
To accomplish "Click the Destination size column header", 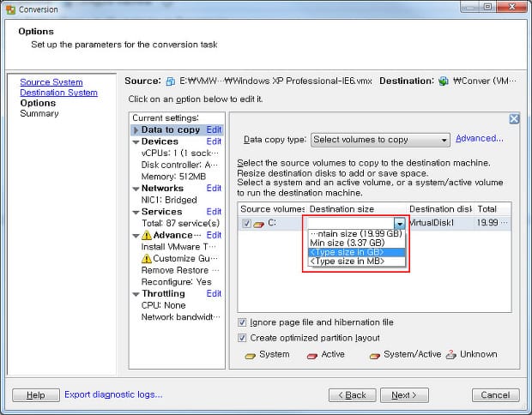I will [x=356, y=209].
